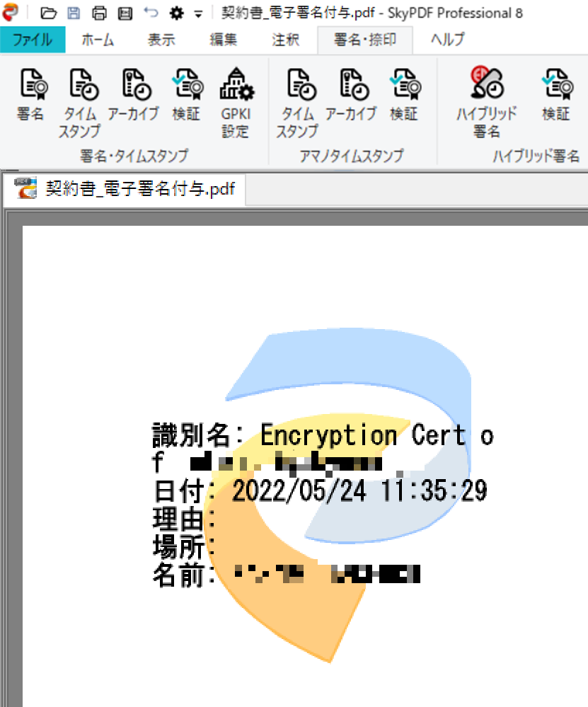Save the document with the floppy icon
Screen dimensions: 588x707
click(x=74, y=13)
